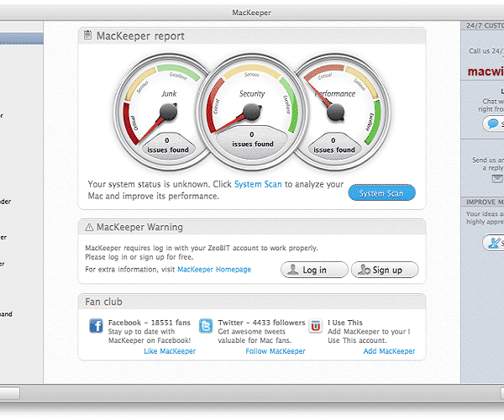Open Follow MacKeeper Twitter link

[276, 351]
